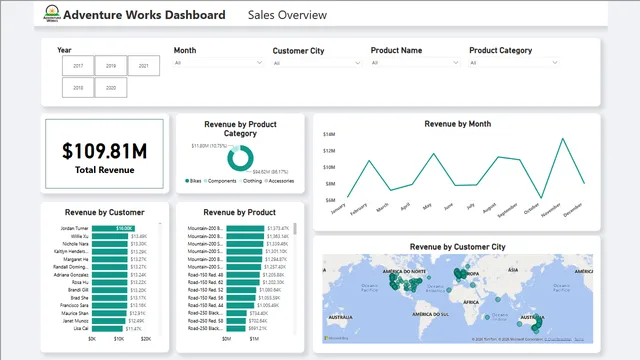The width and height of the screenshot is (640, 360).
Task: Click the Revenue by Product scrollbar thumb
Action: tap(295, 229)
